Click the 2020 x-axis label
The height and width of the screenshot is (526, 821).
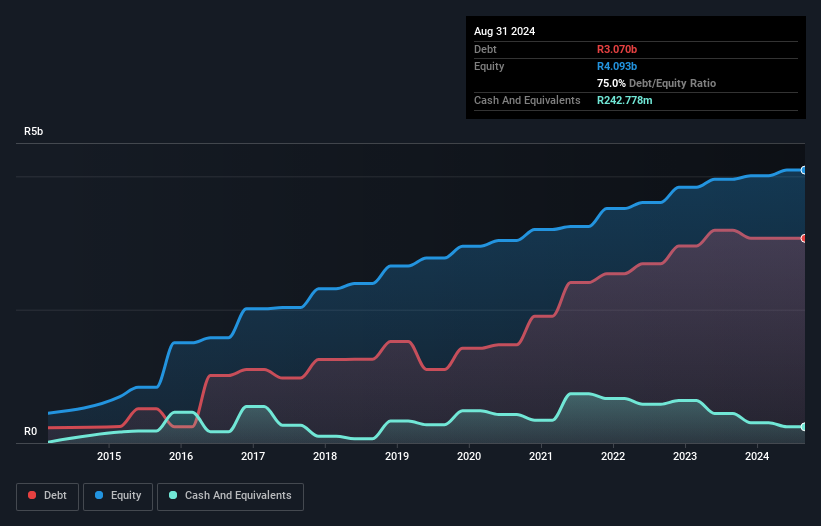[x=469, y=456]
